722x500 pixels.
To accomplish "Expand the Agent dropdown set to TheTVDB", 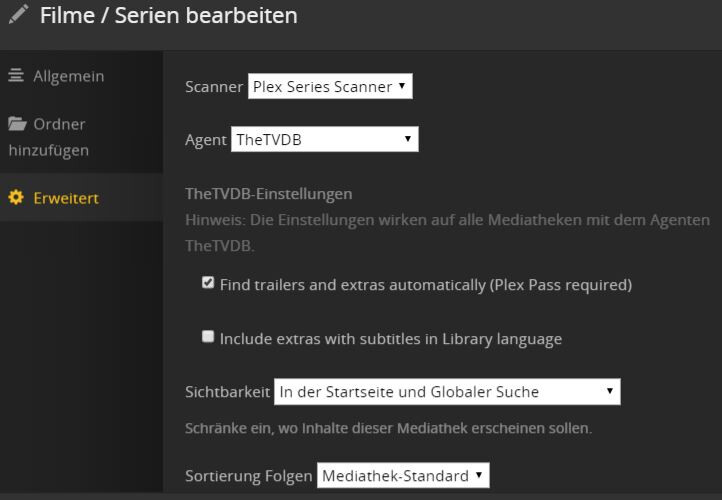I will pos(324,140).
